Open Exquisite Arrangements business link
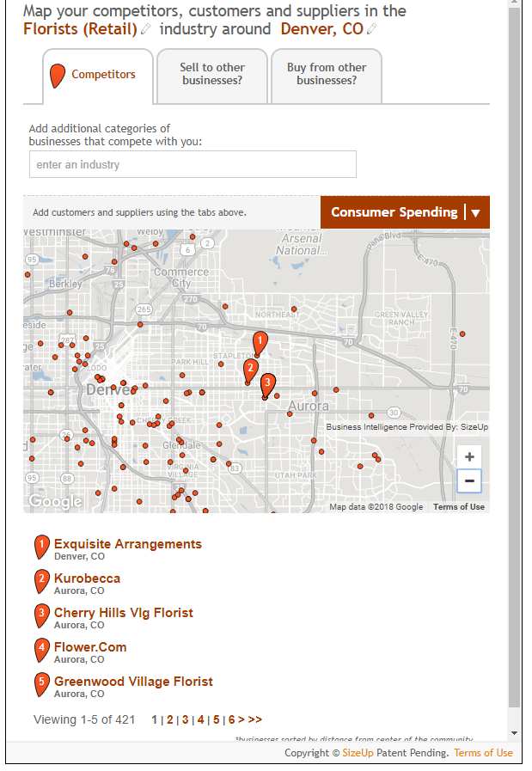The height and width of the screenshot is (771, 532). tap(127, 544)
